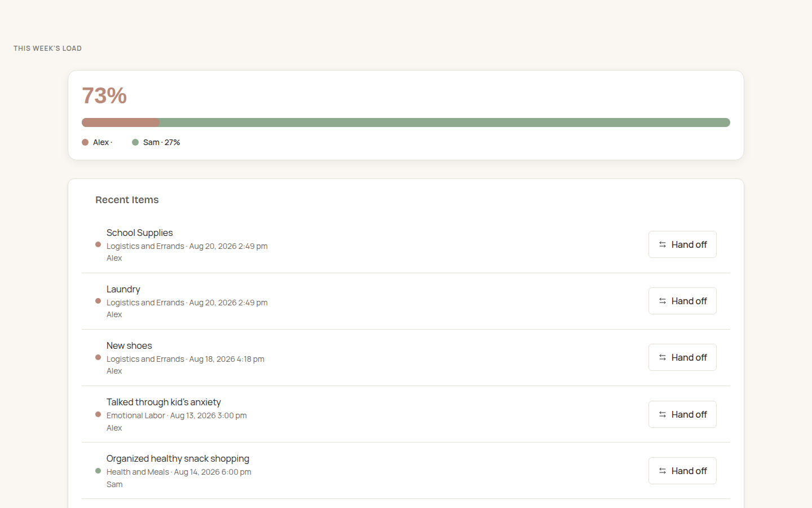Click swap arrows icon in Laundry row
This screenshot has width=812, height=508.
663,301
